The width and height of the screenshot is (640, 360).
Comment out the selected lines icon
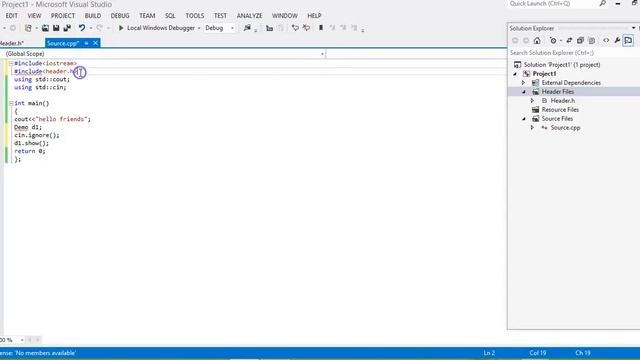[295, 28]
